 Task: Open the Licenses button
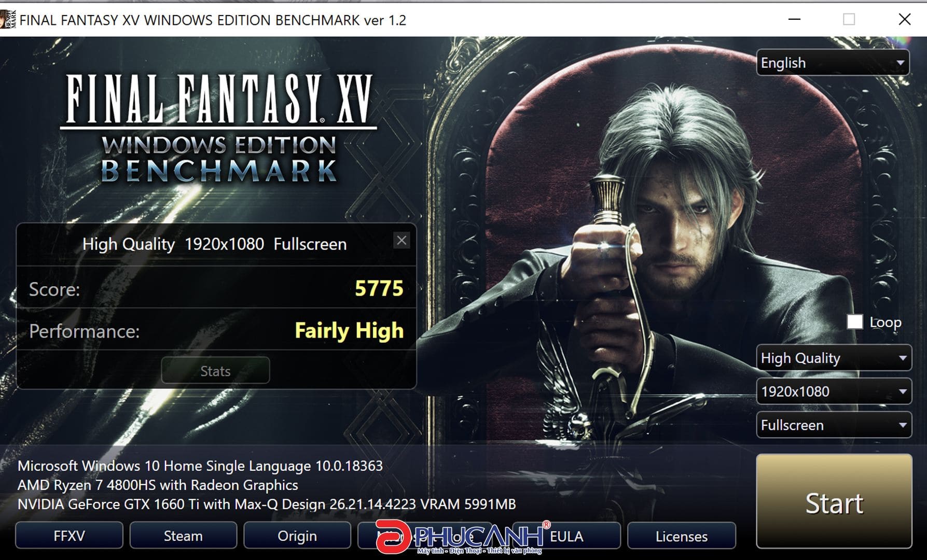coord(681,536)
